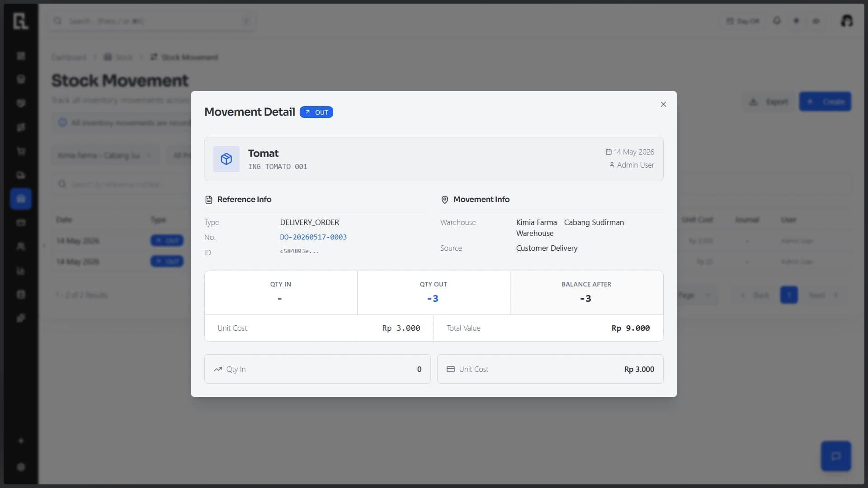This screenshot has height=488, width=868.
Task: Click the OUT movement badge
Action: tap(316, 112)
